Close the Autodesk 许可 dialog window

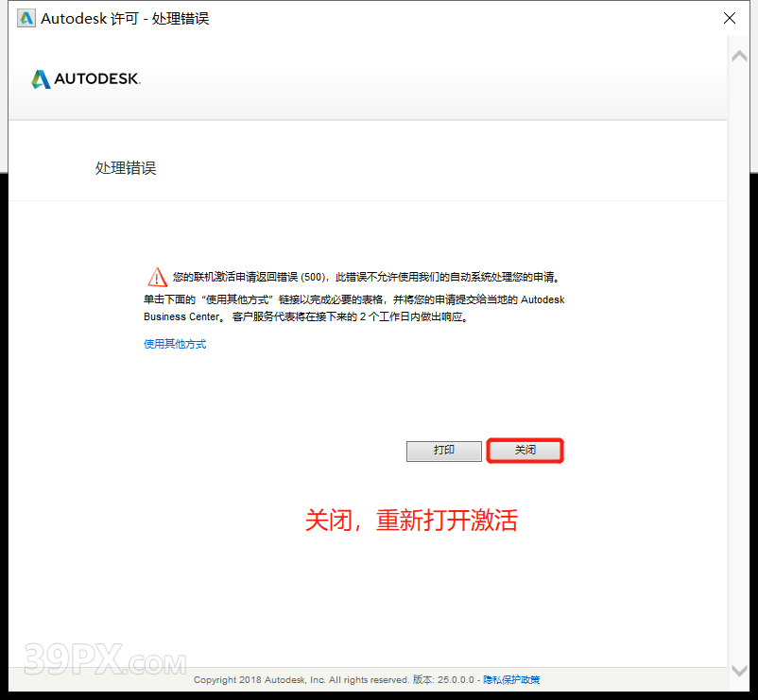pos(730,18)
